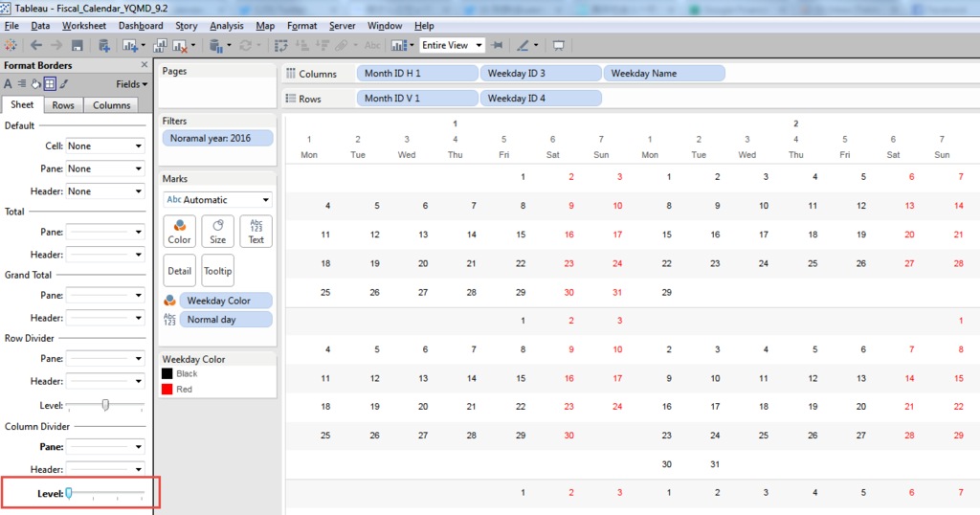Select the Red legend color swatch
Viewport: 980px width, 515px height.
pyautogui.click(x=167, y=390)
